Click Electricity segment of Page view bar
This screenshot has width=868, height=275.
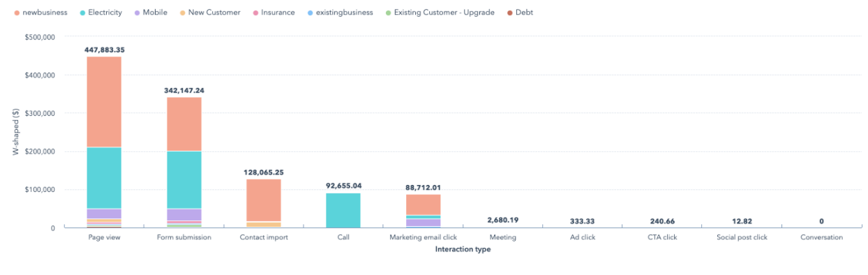[x=104, y=178]
